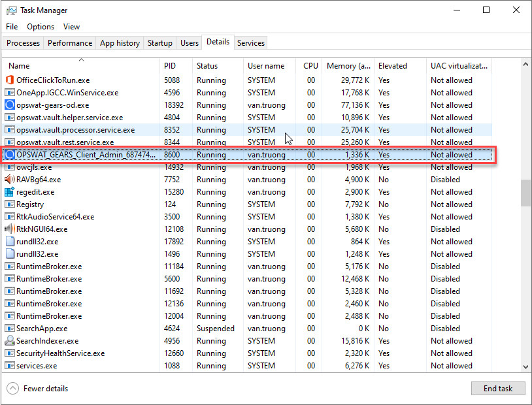Open the Options menu

pyautogui.click(x=41, y=27)
